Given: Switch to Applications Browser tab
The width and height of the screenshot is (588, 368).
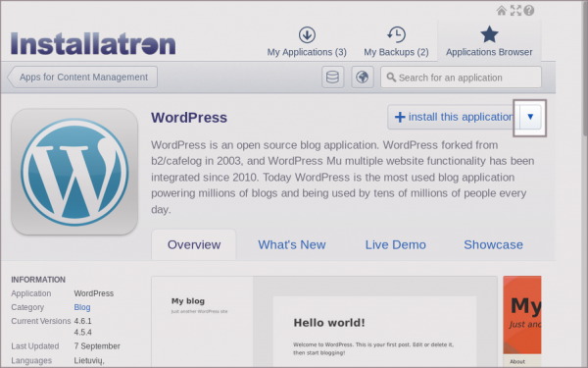Looking at the screenshot, I should 489,41.
